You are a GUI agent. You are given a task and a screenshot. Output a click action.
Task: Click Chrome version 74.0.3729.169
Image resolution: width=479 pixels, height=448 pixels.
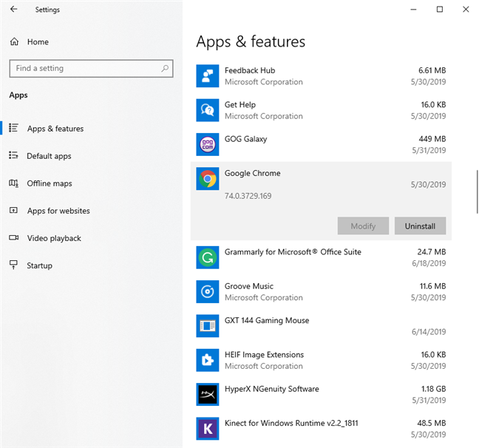pyautogui.click(x=248, y=196)
